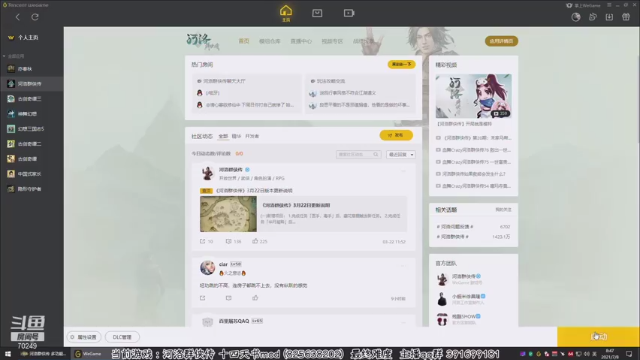Open the fourth video link in the list
This screenshot has height=360, width=640.
[473, 174]
